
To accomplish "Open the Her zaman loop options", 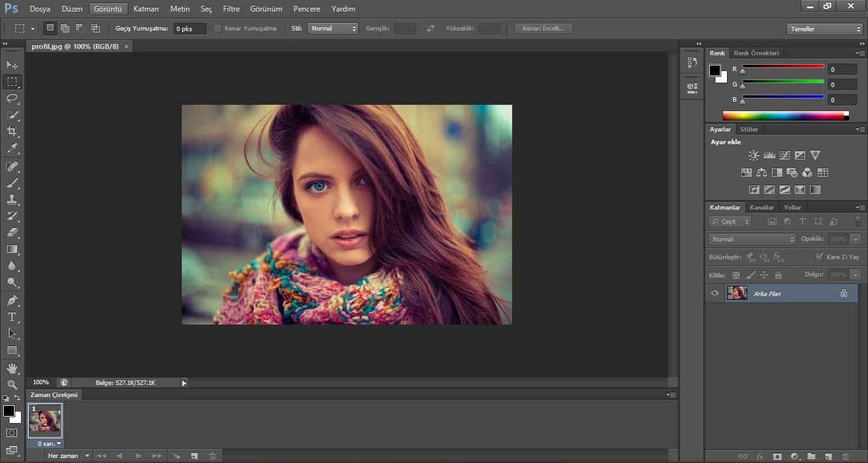I will 69,456.
